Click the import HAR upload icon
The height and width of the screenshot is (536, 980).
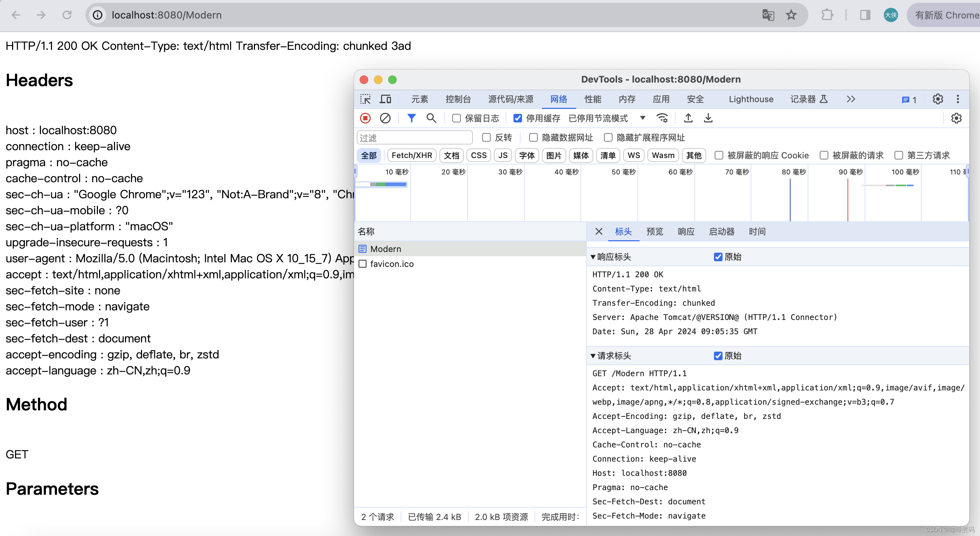click(x=688, y=118)
